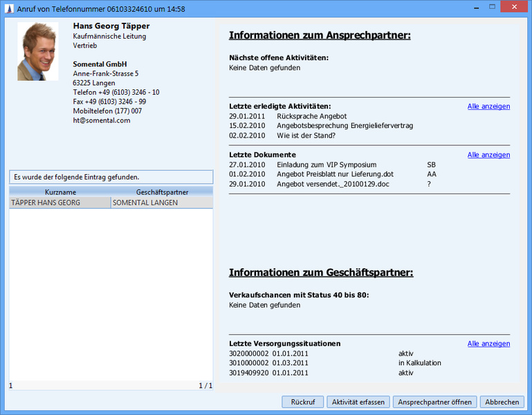
Task: Sort by the Kurzname column header
Action: pos(60,192)
